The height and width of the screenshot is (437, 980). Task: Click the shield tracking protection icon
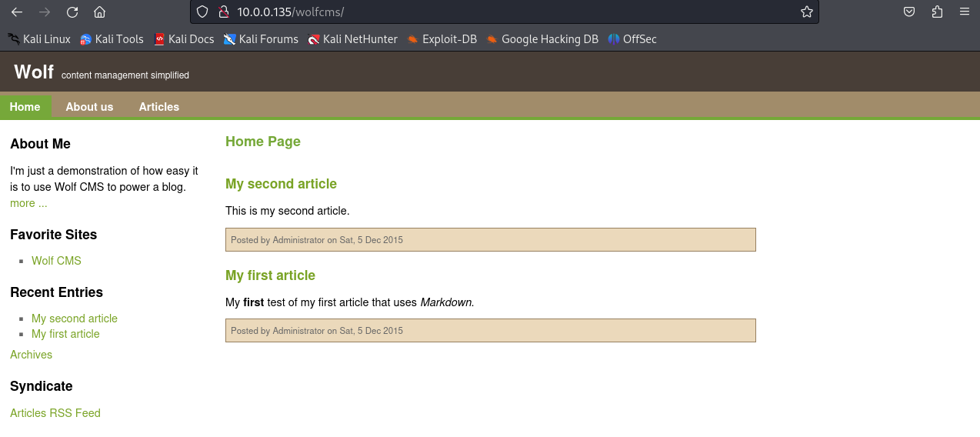coord(202,12)
